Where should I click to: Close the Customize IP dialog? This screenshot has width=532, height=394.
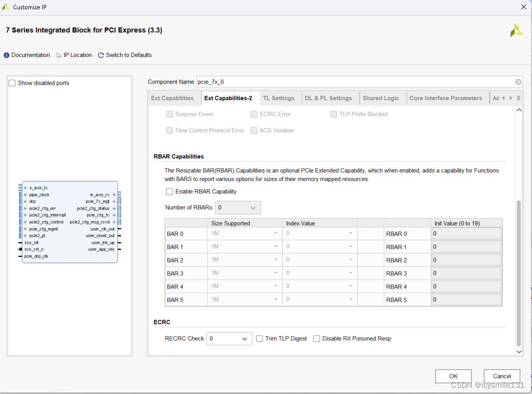(x=524, y=7)
